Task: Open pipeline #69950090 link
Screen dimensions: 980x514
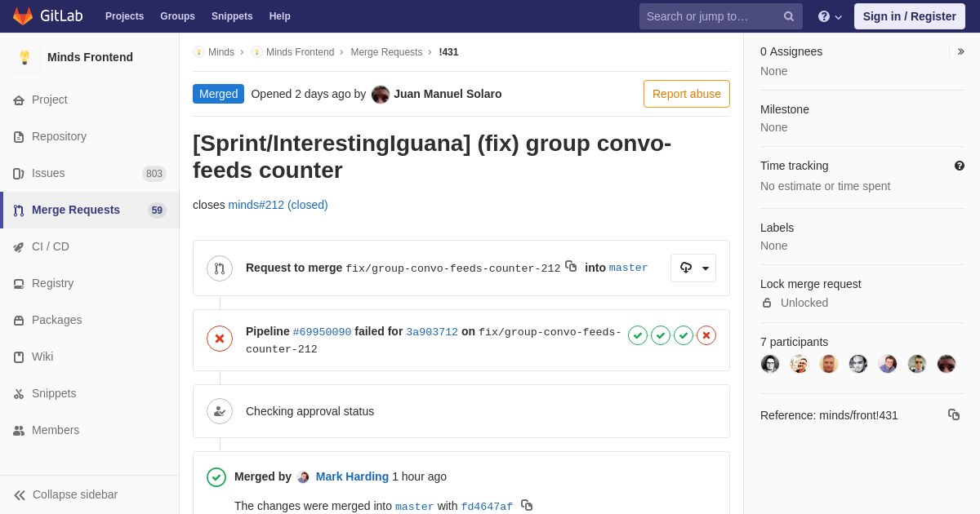Action: 322,332
